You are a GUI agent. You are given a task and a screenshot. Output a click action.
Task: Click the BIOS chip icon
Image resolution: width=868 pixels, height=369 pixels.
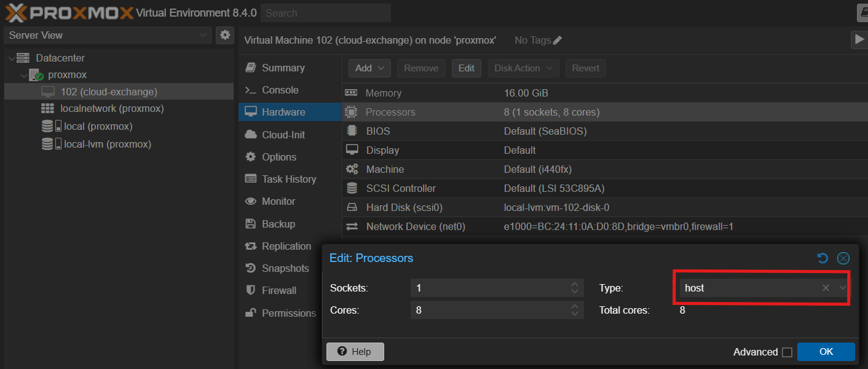(x=352, y=131)
